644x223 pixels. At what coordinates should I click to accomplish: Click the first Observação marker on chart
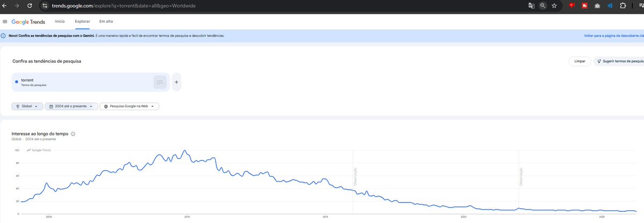pos(355,177)
